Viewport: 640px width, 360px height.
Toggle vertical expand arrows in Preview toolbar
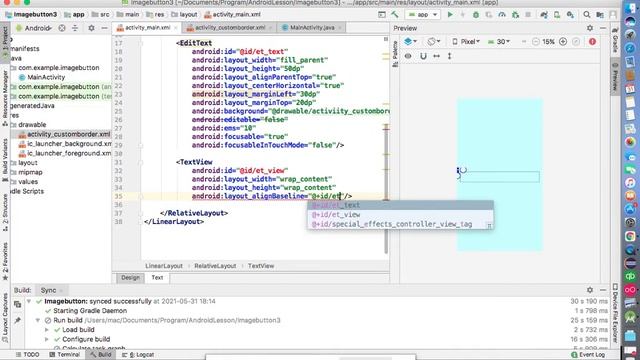(449, 56)
